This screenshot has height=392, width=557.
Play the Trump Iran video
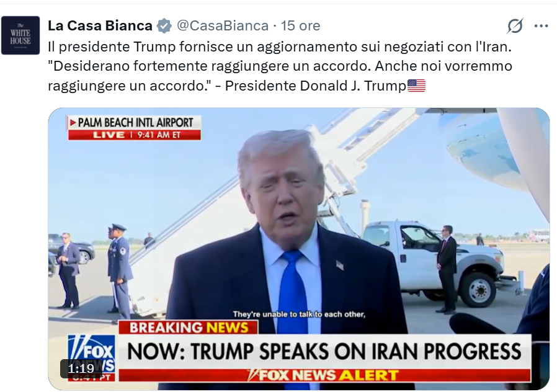pyautogui.click(x=299, y=249)
